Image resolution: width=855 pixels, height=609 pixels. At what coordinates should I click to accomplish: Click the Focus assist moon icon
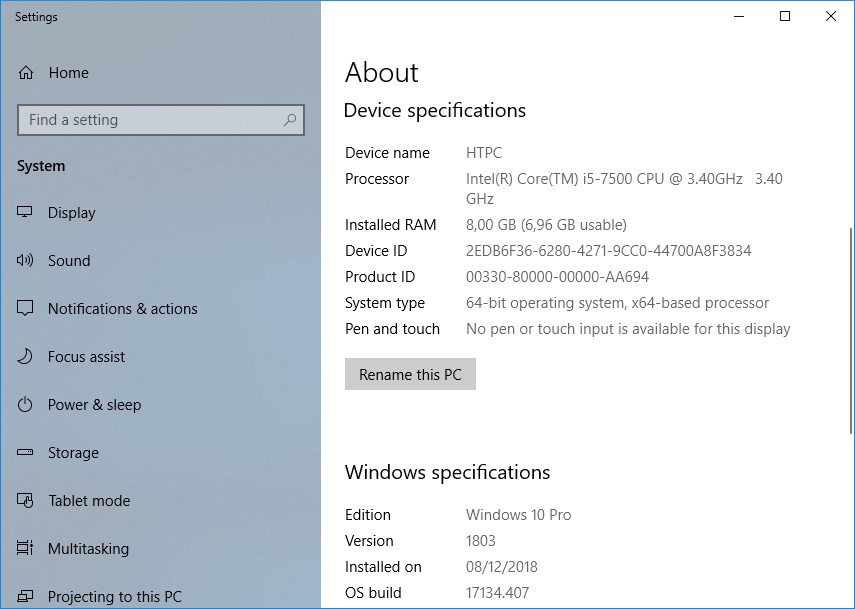point(25,356)
